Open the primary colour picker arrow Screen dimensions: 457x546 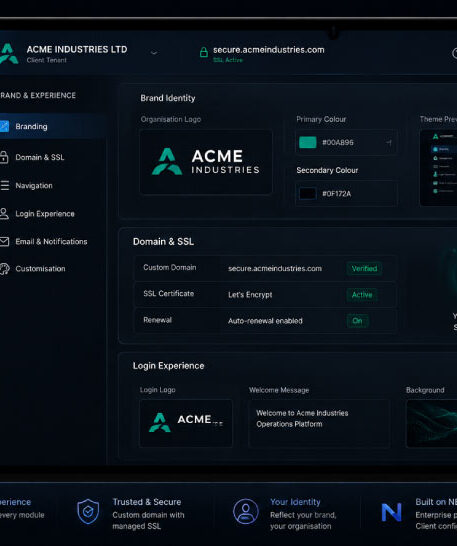(389, 142)
